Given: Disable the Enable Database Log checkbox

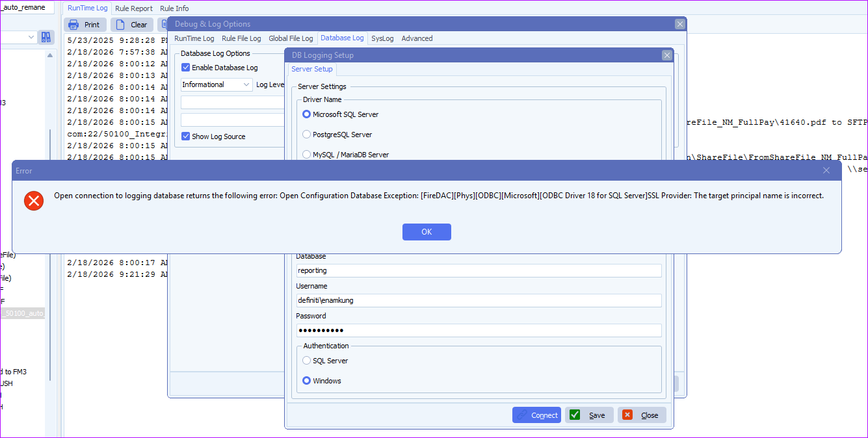Looking at the screenshot, I should 186,67.
